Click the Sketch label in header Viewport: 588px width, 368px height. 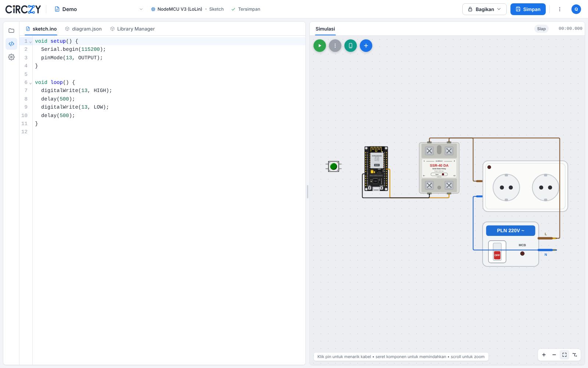point(216,9)
